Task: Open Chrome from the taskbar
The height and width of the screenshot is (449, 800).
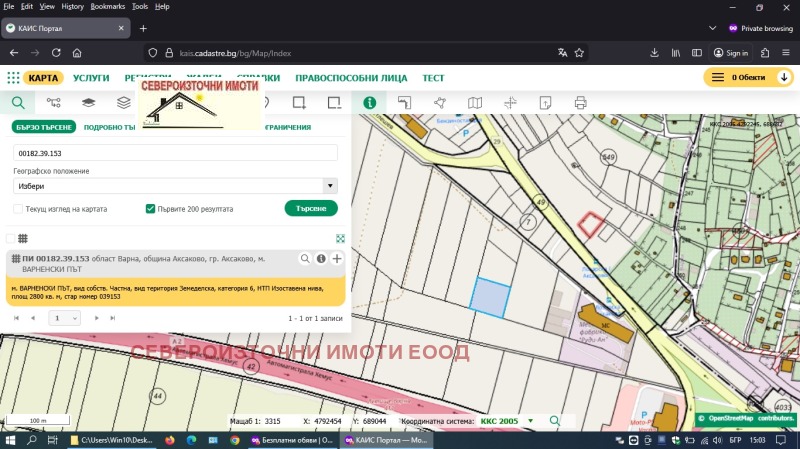Action: point(234,440)
